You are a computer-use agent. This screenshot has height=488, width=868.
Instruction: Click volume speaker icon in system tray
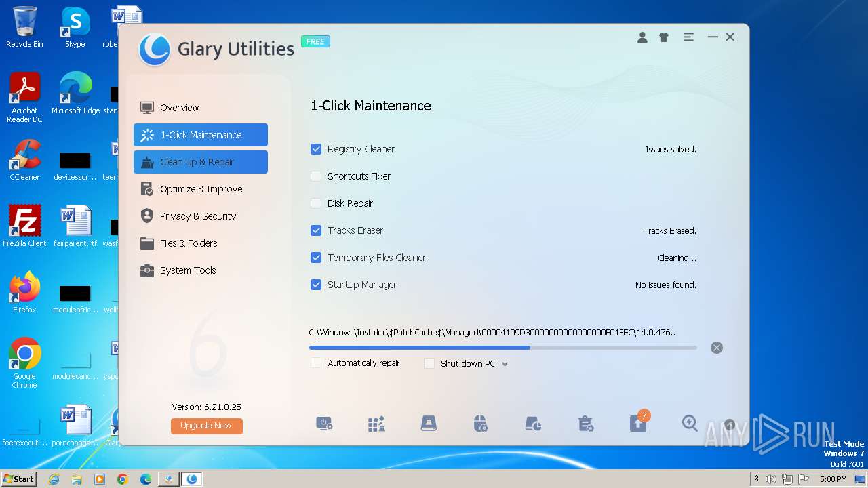771,479
